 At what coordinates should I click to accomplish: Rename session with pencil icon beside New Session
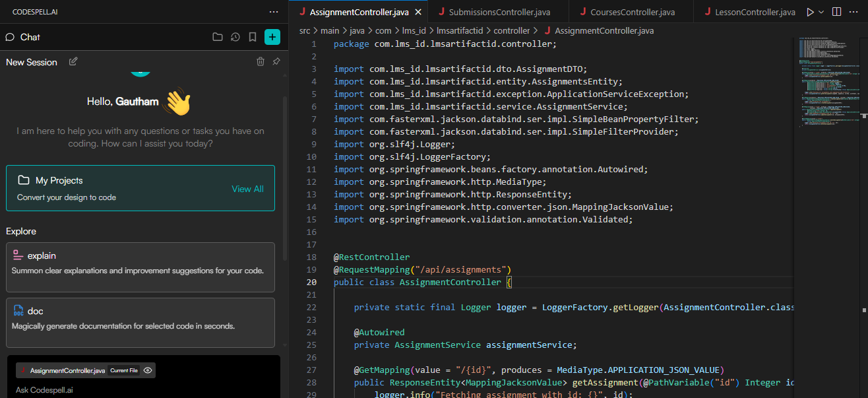[x=73, y=61]
